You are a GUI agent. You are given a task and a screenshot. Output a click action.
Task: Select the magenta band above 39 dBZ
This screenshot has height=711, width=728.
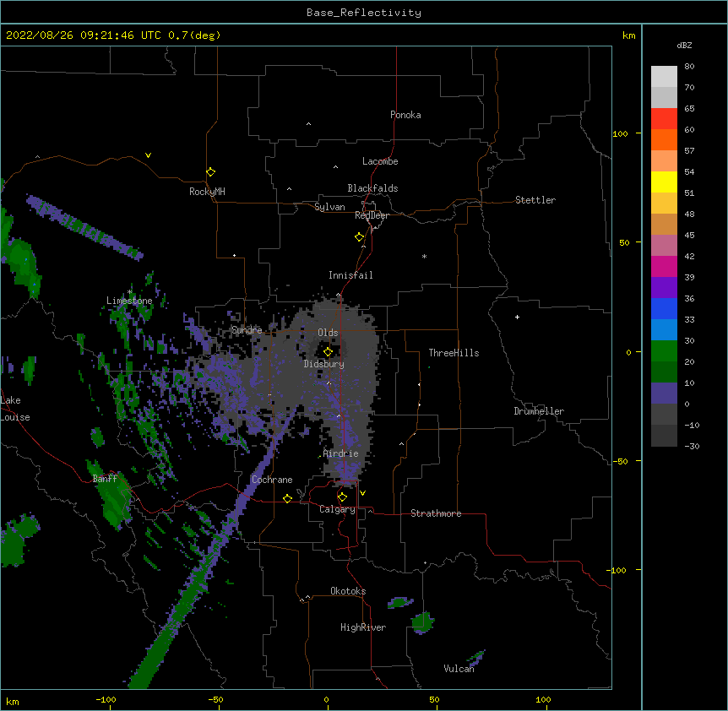(664, 266)
